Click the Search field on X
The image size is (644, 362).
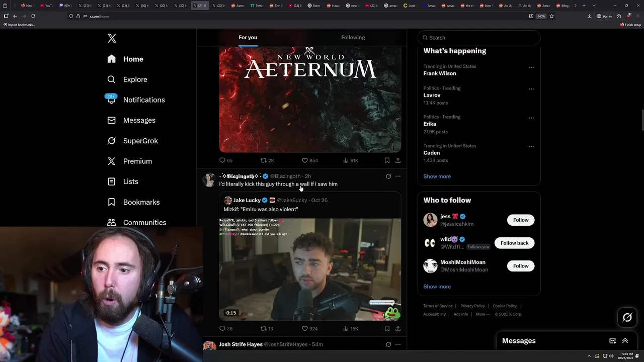(479, 38)
